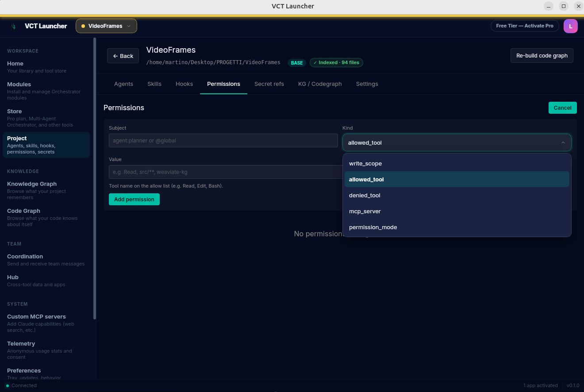The image size is (584, 392).
Task: Open Modules in the sidebar
Action: (x=46, y=91)
